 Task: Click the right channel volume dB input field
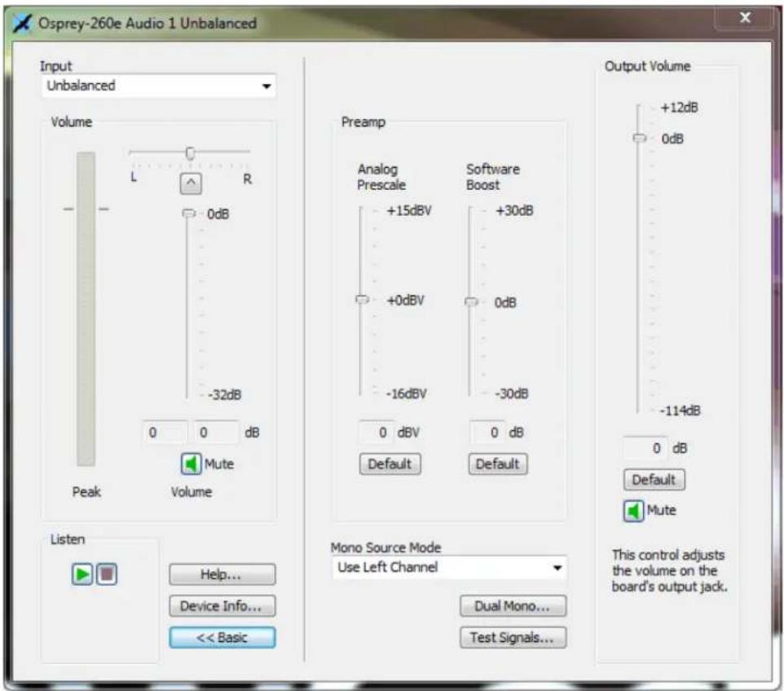216,433
